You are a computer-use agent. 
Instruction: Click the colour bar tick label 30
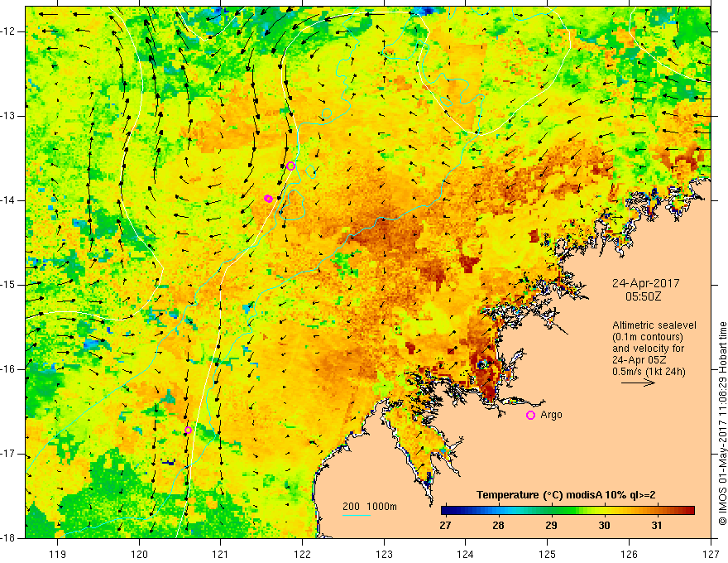[x=604, y=526]
